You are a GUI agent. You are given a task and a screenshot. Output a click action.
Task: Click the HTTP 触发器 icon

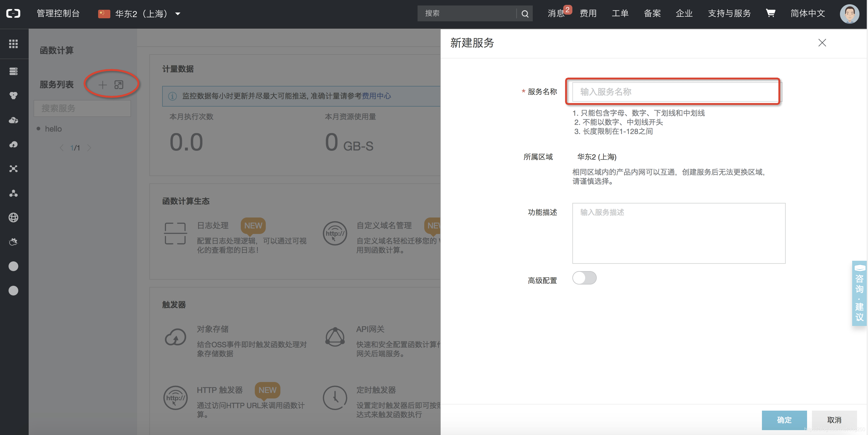175,398
